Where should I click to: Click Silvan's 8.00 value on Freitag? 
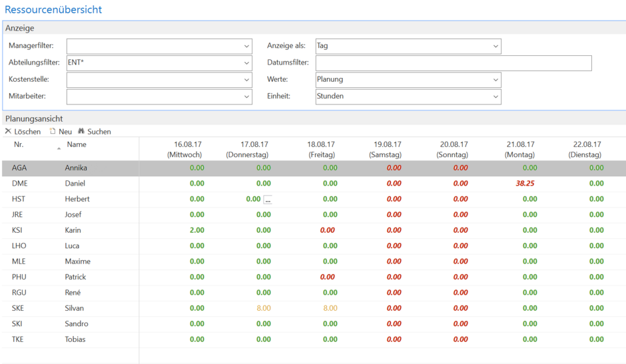(x=330, y=308)
